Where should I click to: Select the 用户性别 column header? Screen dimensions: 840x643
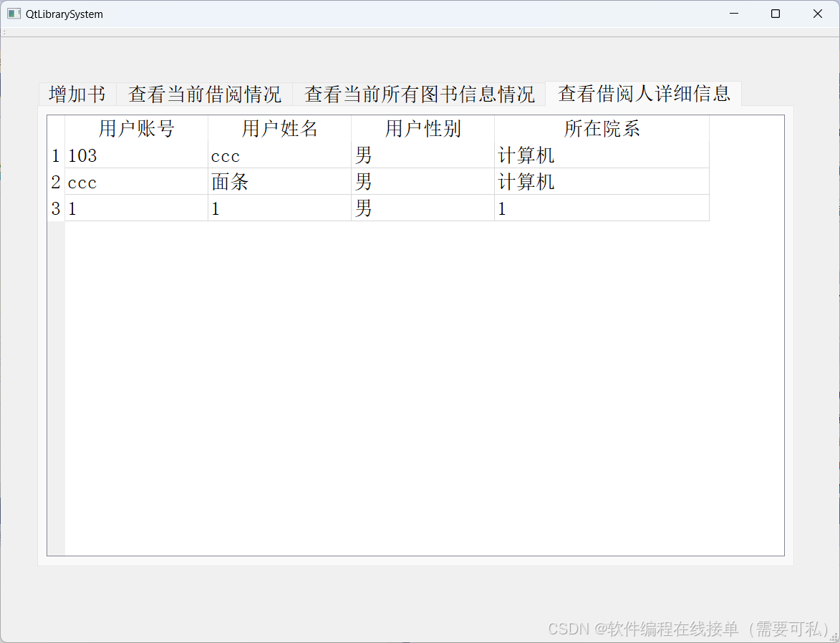pos(423,129)
